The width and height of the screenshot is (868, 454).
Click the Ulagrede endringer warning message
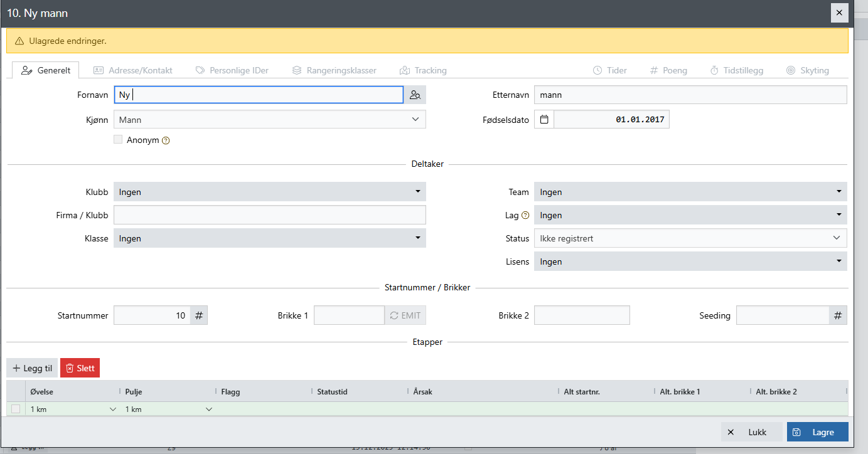pos(427,41)
